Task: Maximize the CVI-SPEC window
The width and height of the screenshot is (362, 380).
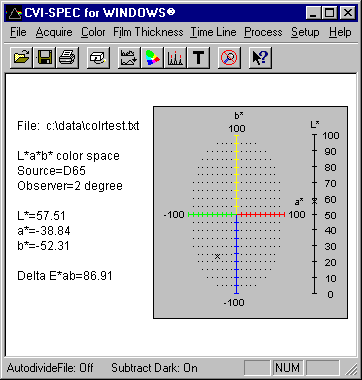Action: pos(329,13)
